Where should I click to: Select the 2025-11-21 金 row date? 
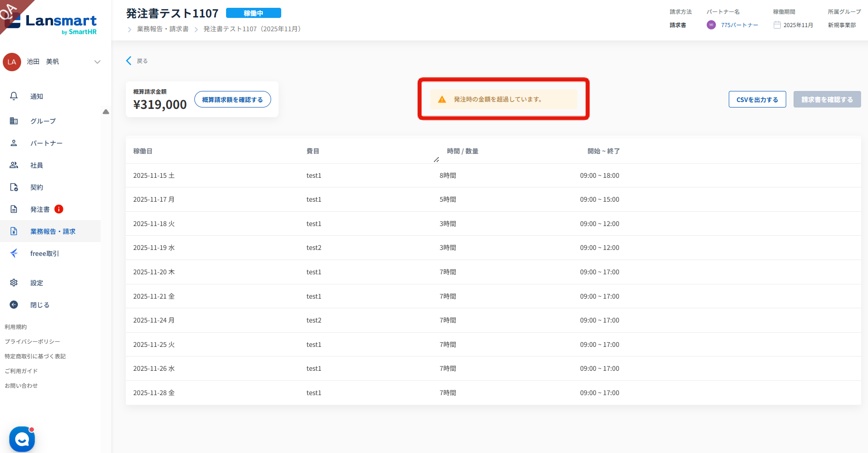click(154, 296)
